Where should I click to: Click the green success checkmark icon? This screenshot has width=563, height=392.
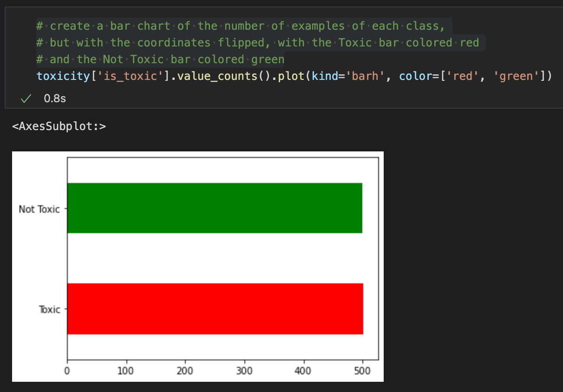[26, 98]
